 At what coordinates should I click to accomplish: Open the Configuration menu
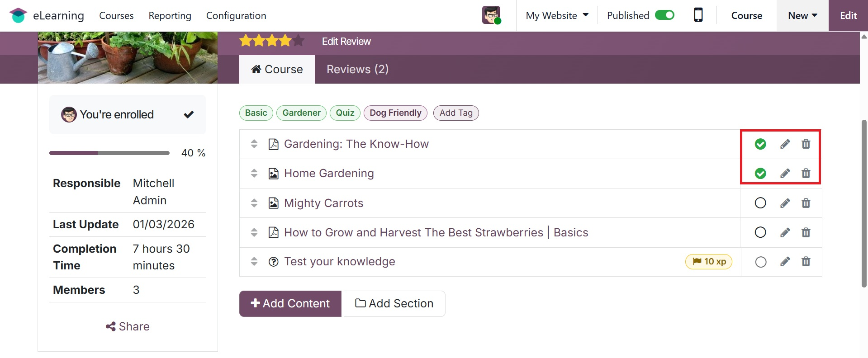point(236,15)
